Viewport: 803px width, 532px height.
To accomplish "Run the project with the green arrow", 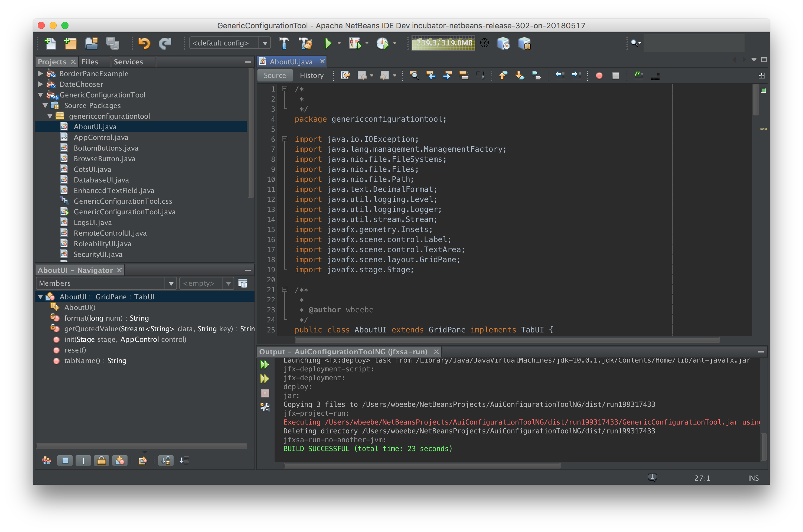I will point(328,43).
